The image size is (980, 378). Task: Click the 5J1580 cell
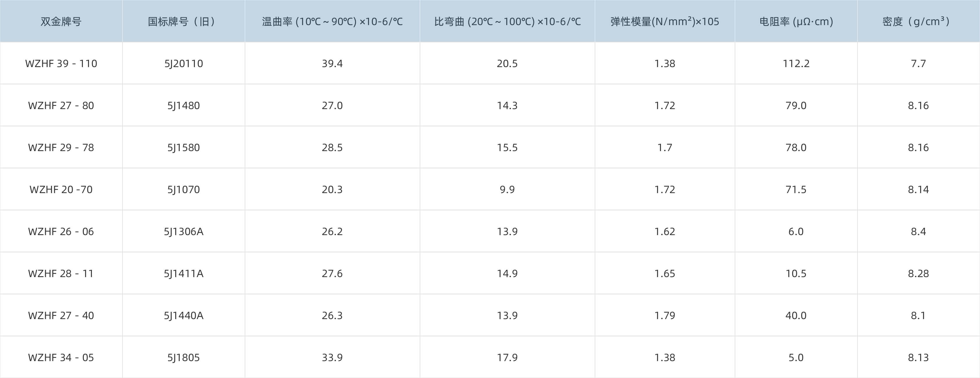point(183,148)
